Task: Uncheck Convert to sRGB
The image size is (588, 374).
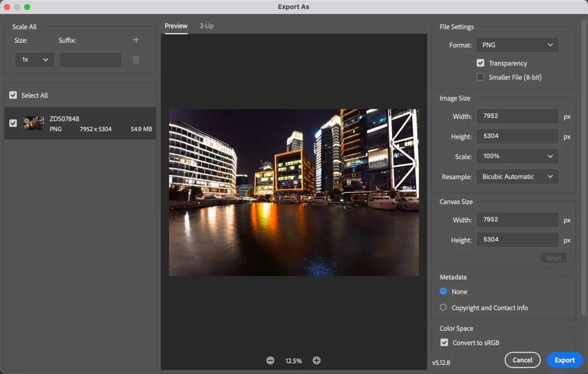Action: pos(444,342)
